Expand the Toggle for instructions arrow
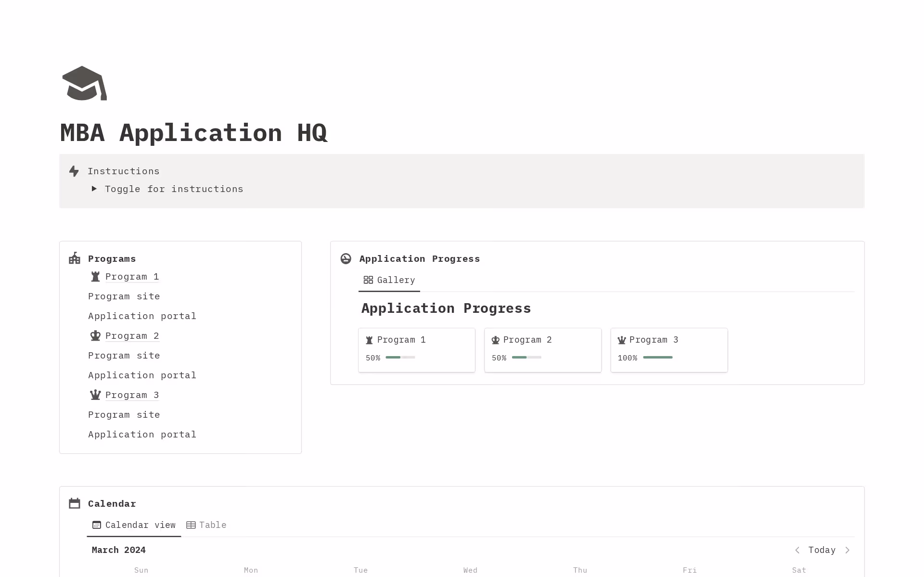The image size is (924, 577). point(94,189)
